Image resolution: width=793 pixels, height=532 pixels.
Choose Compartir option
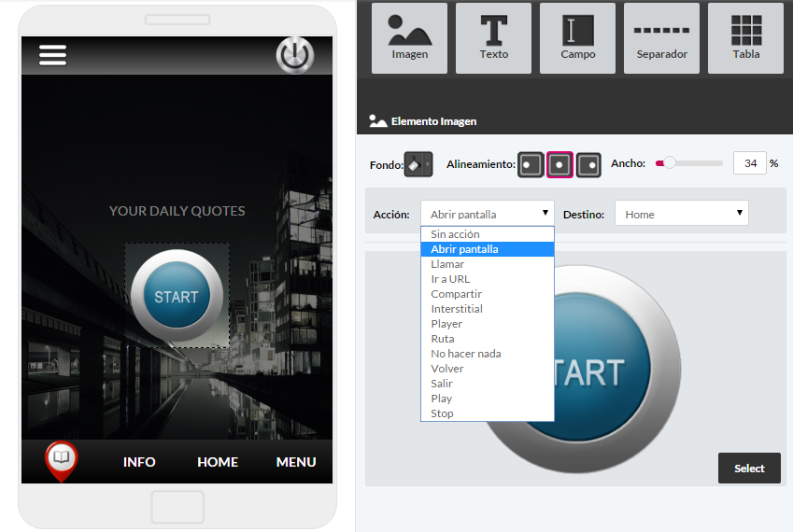(x=488, y=294)
